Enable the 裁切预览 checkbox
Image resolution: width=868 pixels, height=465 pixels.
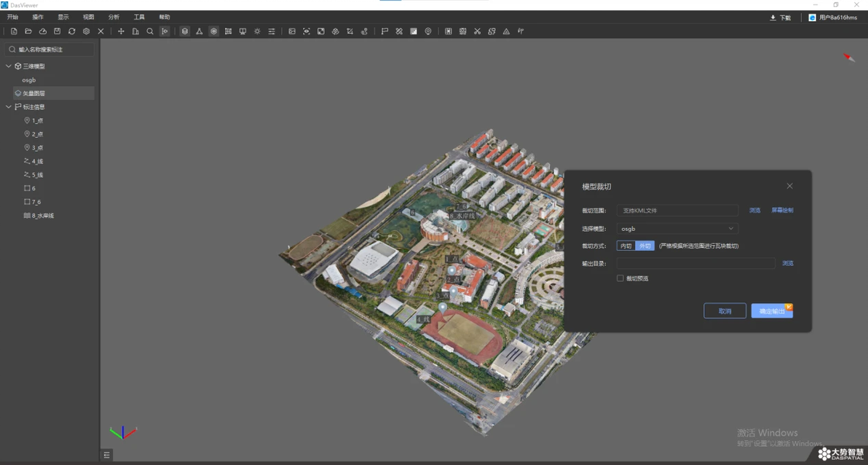point(620,278)
